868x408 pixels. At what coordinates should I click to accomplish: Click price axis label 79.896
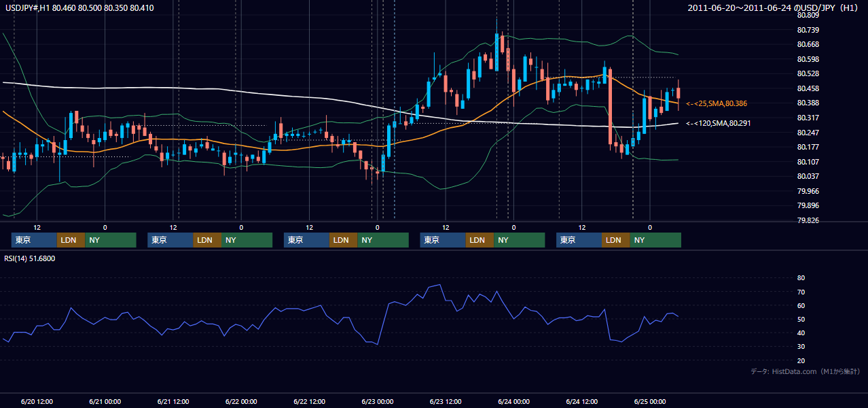808,205
